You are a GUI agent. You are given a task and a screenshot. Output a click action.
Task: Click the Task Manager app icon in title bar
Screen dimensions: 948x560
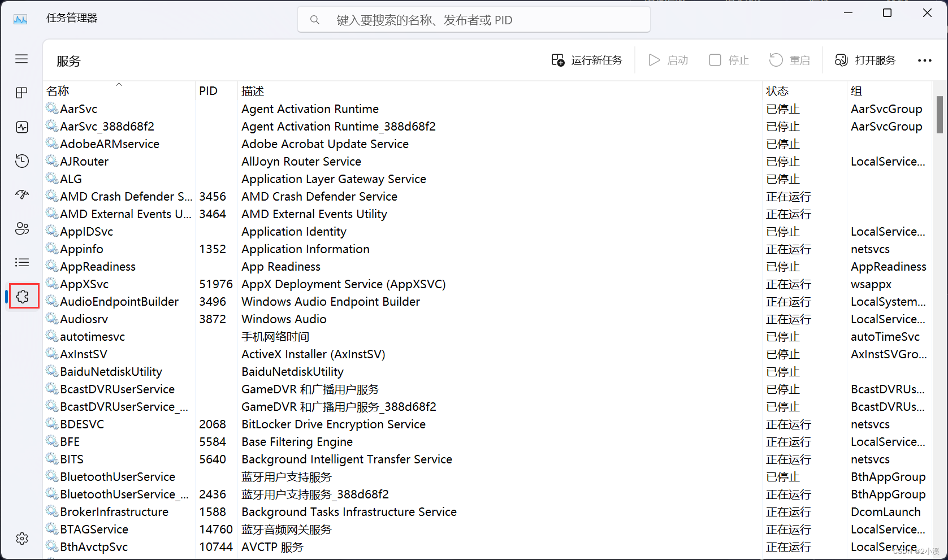(x=20, y=19)
